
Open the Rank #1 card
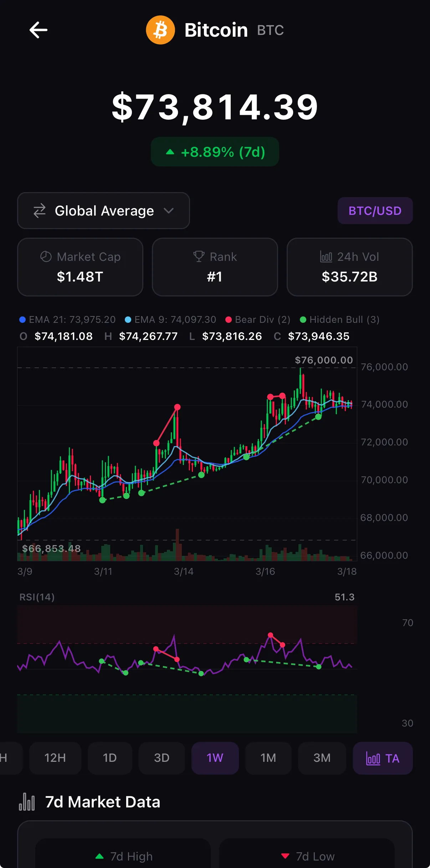click(215, 267)
